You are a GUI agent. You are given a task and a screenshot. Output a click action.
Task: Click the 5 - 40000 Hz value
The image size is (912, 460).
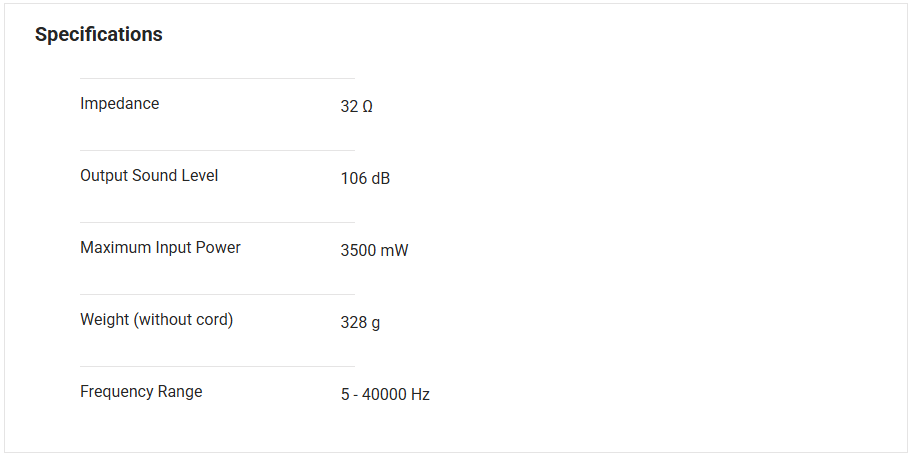(385, 394)
